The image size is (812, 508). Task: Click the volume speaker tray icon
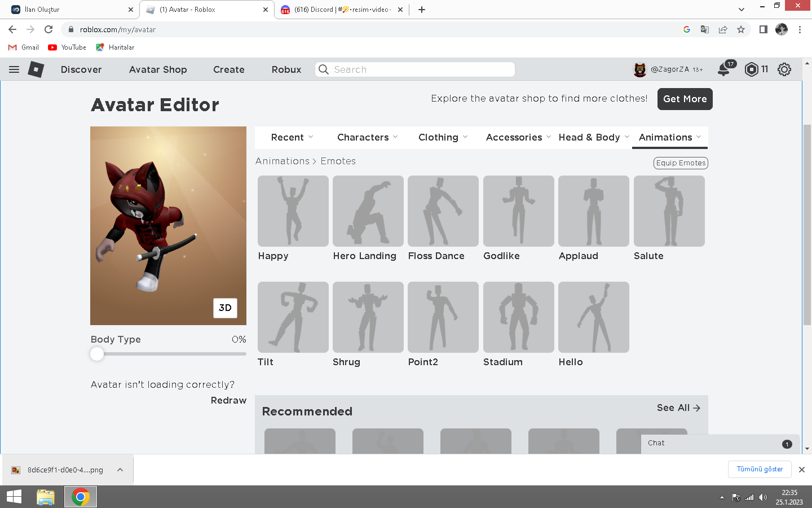tap(763, 497)
